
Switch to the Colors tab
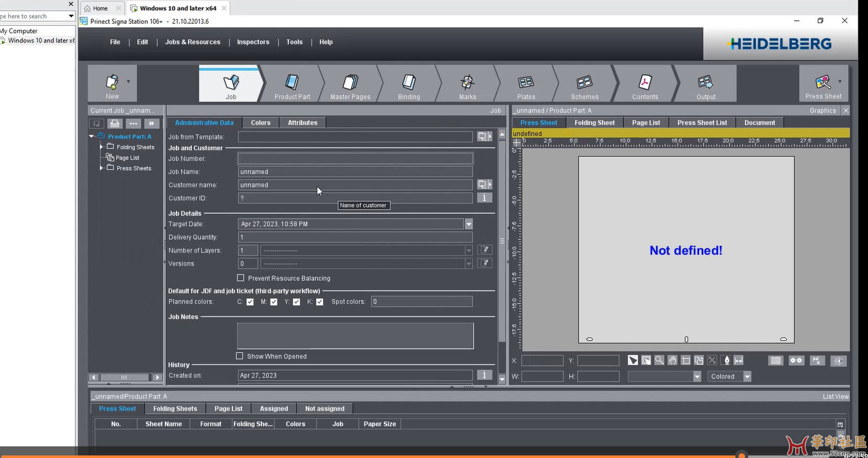(261, 122)
